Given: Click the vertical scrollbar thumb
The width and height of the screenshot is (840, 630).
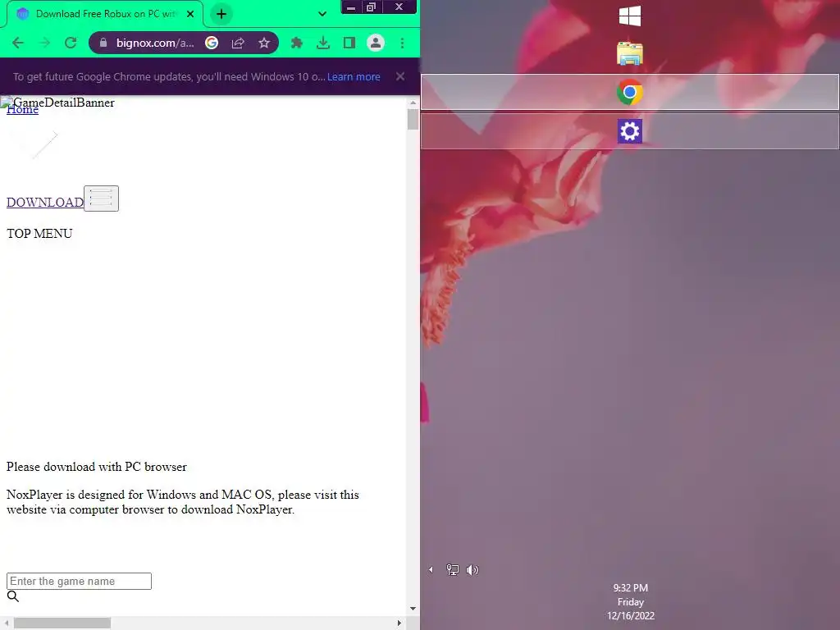Looking at the screenshot, I should click(413, 119).
